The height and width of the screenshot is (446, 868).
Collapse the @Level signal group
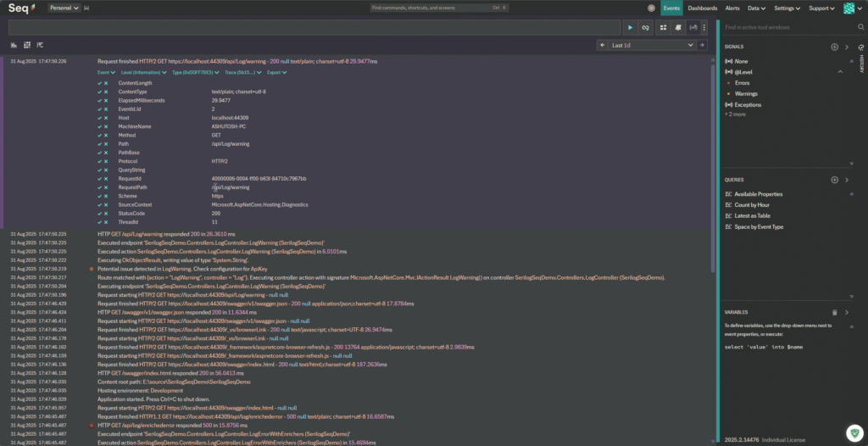840,72
